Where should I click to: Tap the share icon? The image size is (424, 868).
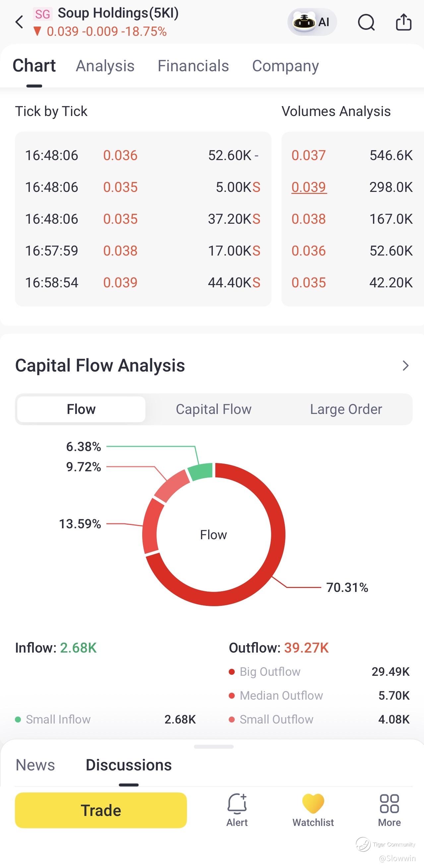click(x=403, y=22)
